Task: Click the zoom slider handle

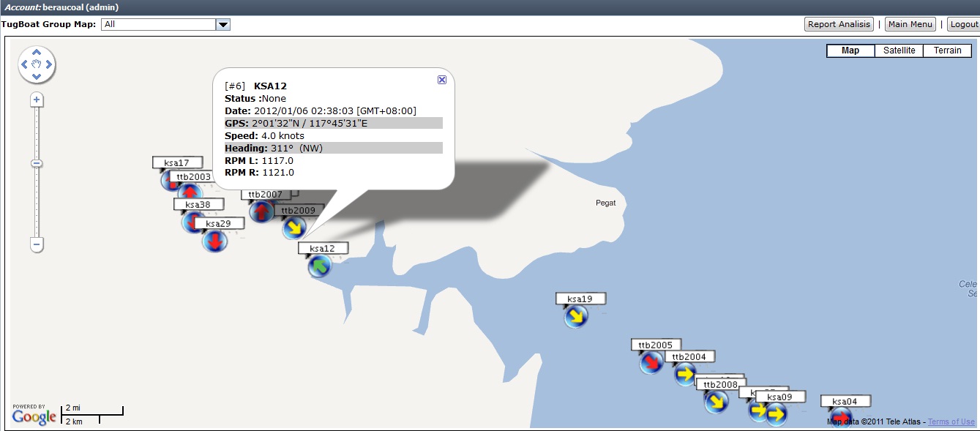Action: pyautogui.click(x=37, y=163)
